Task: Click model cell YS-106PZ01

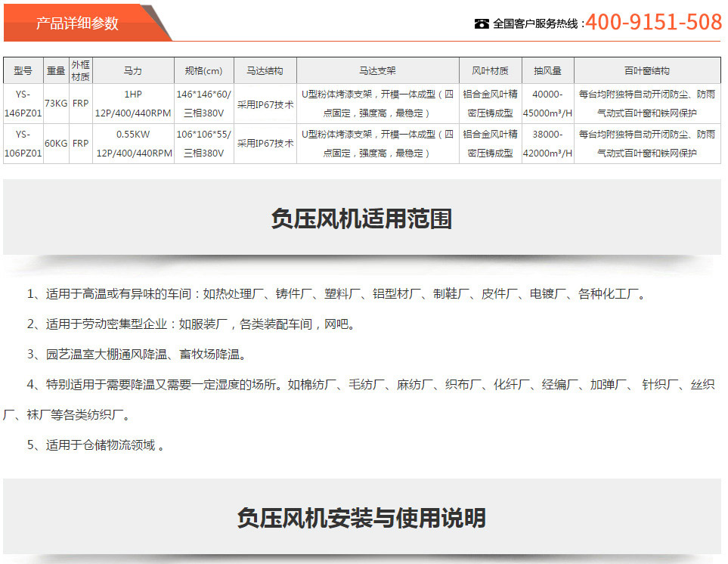Action: pos(23,144)
